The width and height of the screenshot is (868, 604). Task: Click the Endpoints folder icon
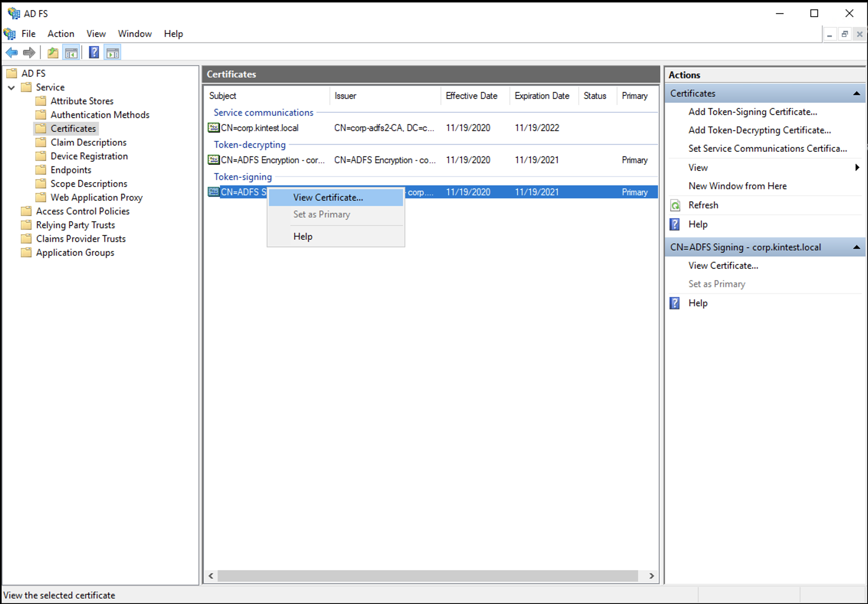[x=41, y=170]
